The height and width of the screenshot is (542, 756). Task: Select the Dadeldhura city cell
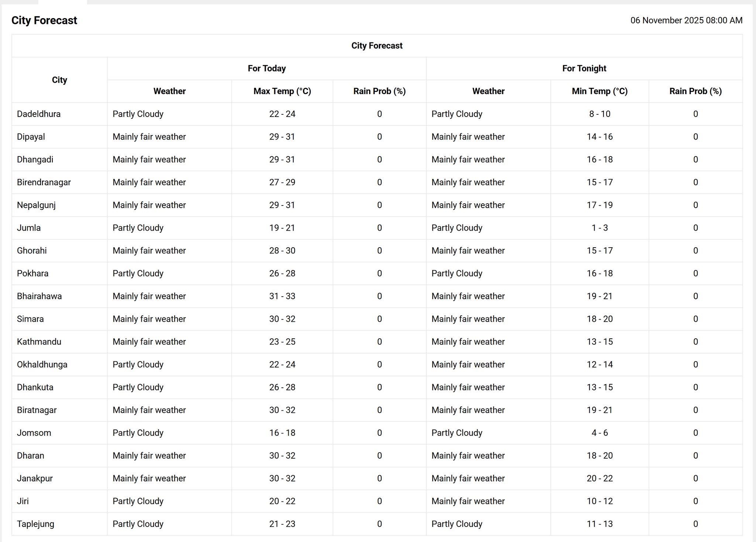[x=39, y=114]
